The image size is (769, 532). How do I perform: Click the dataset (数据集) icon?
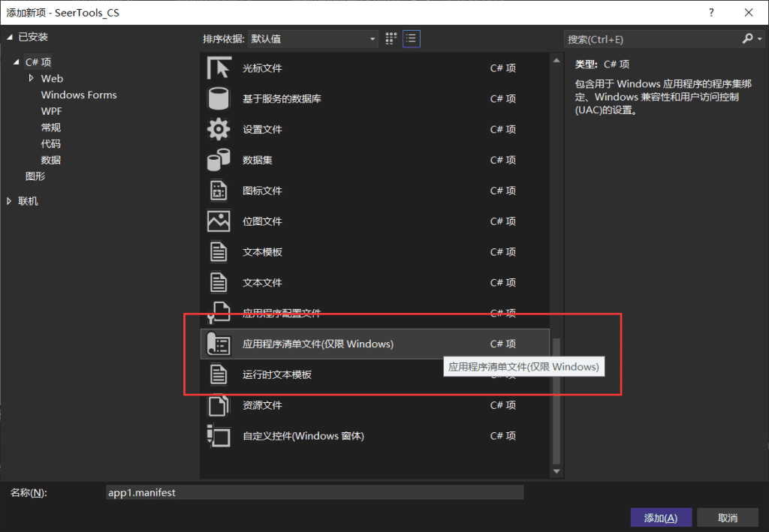218,160
